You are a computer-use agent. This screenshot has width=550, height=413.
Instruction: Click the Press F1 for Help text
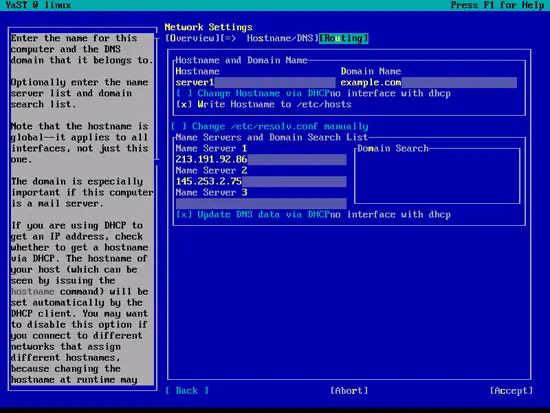point(497,5)
